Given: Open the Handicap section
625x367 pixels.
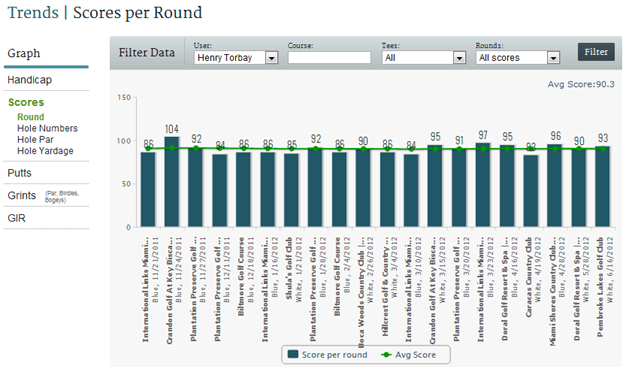Looking at the screenshot, I should pos(29,80).
